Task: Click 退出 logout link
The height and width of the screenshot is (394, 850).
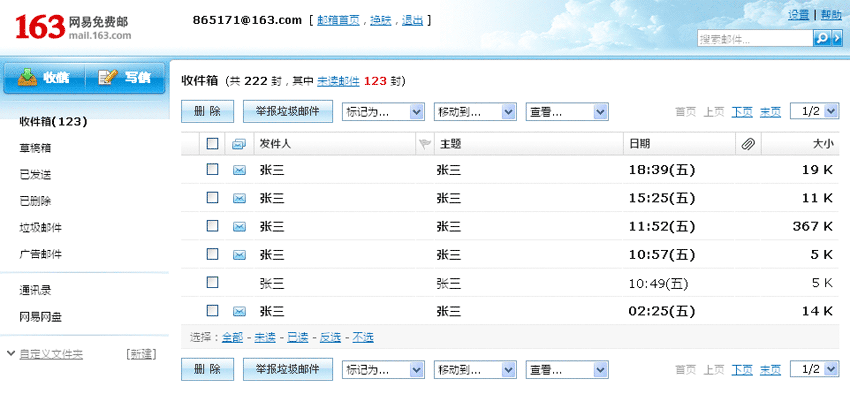Action: click(413, 21)
